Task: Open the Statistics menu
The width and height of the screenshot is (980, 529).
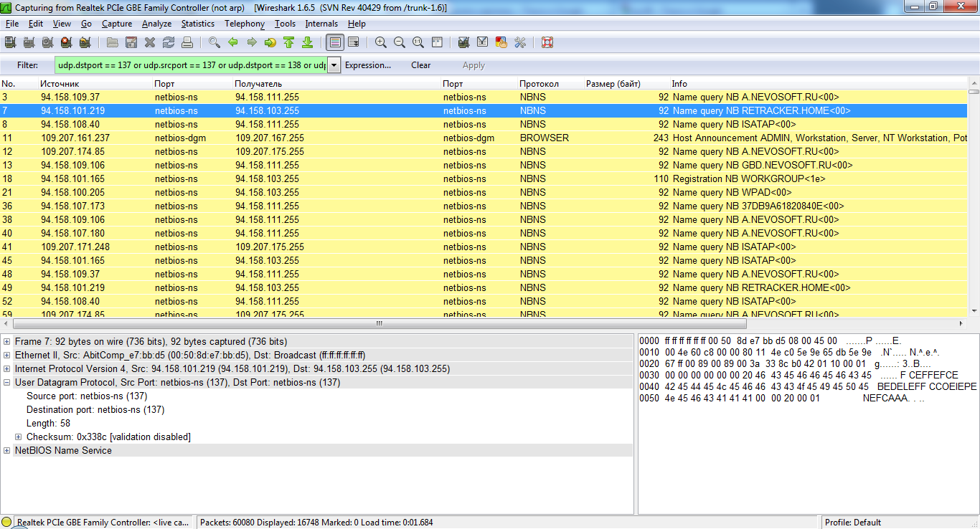Action: (x=198, y=24)
